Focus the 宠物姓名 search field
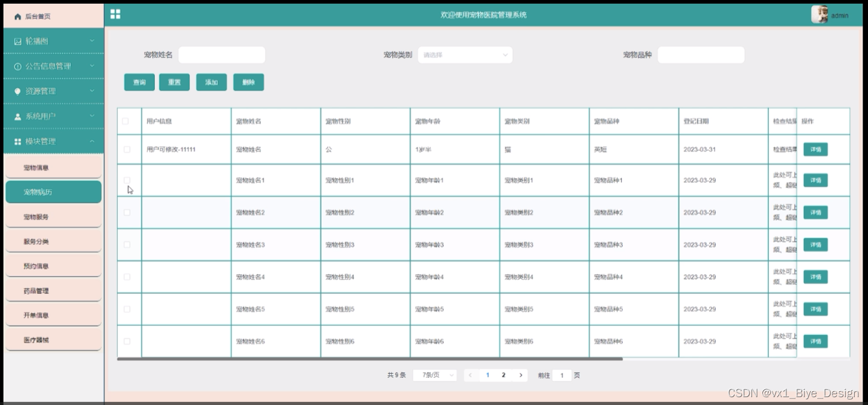 click(222, 55)
